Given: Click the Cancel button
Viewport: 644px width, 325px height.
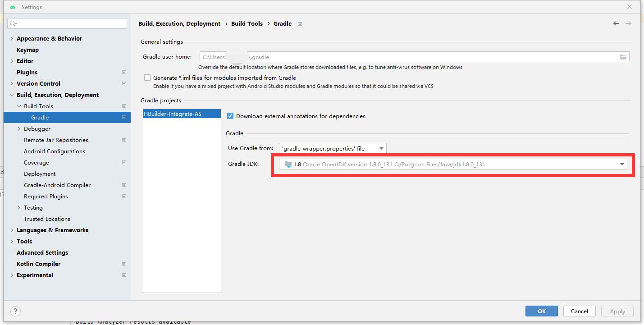Looking at the screenshot, I should tap(579, 311).
